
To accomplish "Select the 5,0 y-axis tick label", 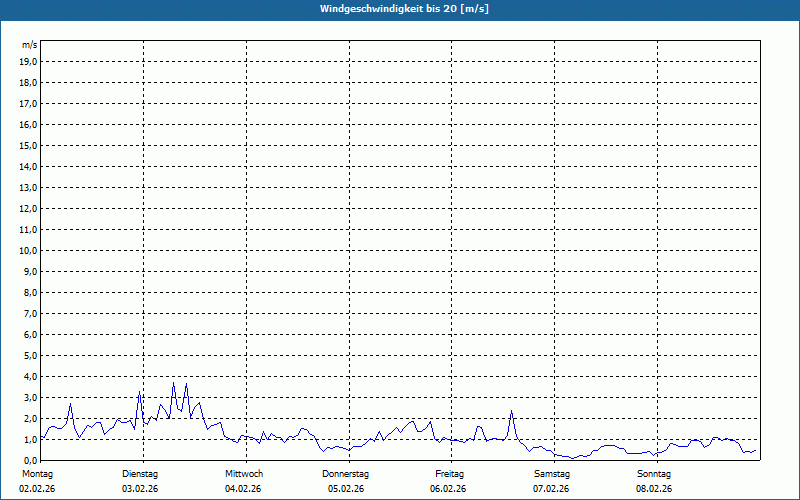I will pyautogui.click(x=30, y=355).
